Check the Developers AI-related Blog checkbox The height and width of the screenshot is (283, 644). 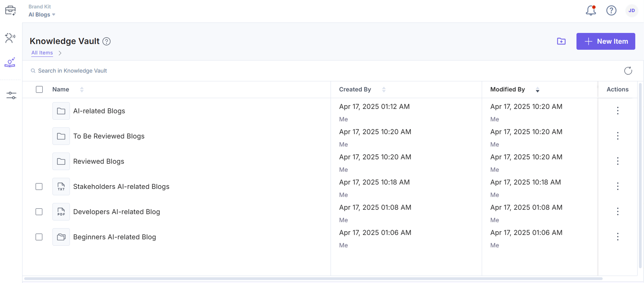(39, 212)
